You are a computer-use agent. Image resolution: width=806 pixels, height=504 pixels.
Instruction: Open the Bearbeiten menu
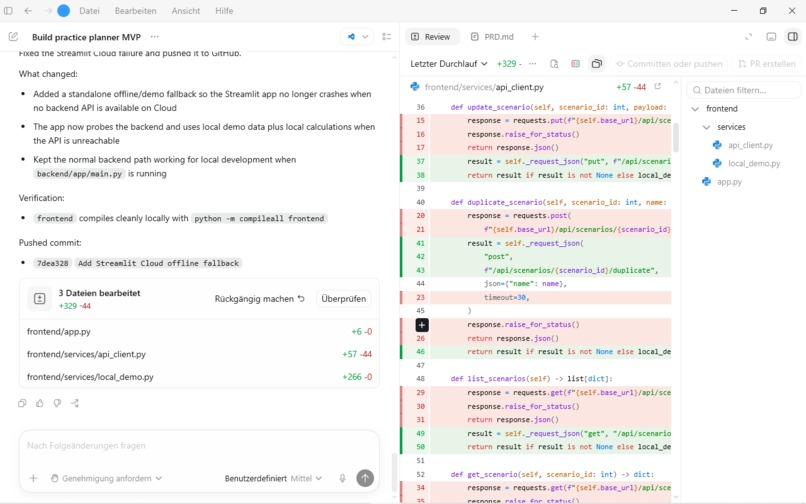point(136,11)
